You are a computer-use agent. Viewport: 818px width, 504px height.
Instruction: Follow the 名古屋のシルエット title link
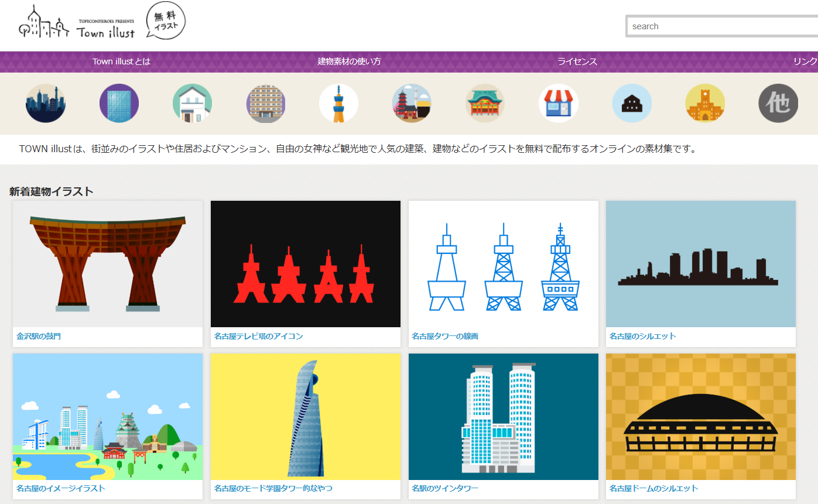643,337
